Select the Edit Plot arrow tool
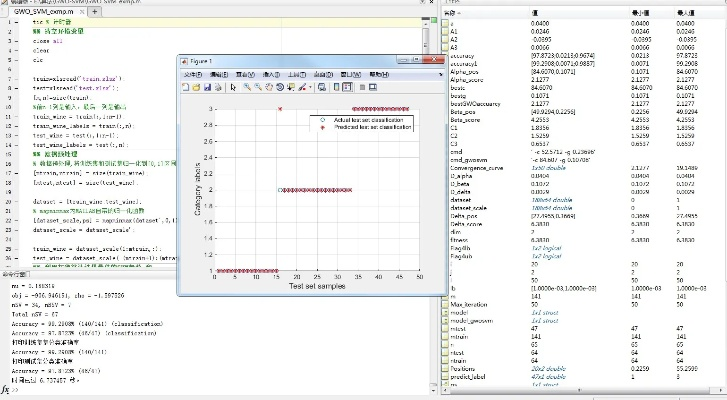727x400 pixels. (x=233, y=87)
